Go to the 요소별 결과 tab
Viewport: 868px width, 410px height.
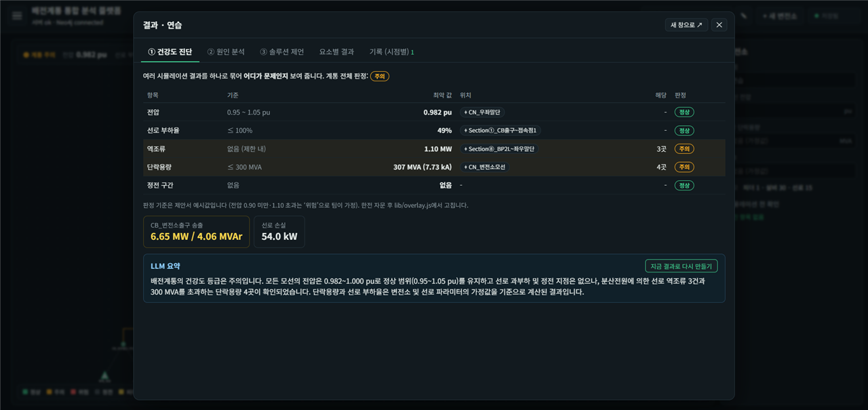[x=336, y=52]
